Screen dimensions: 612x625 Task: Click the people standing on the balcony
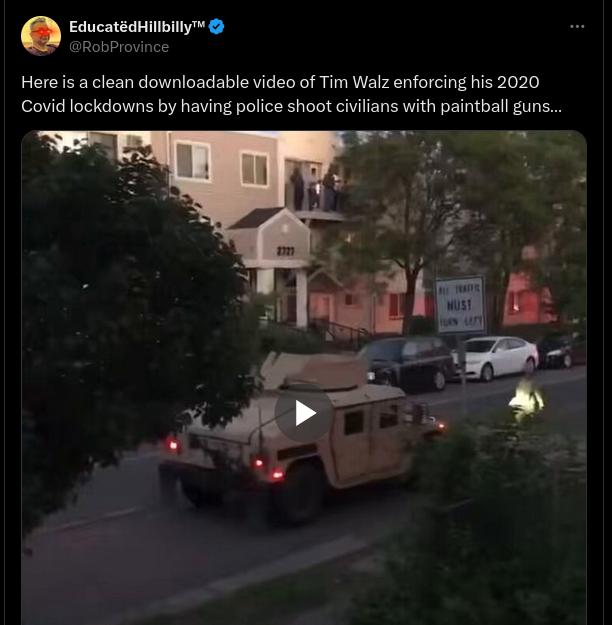315,189
